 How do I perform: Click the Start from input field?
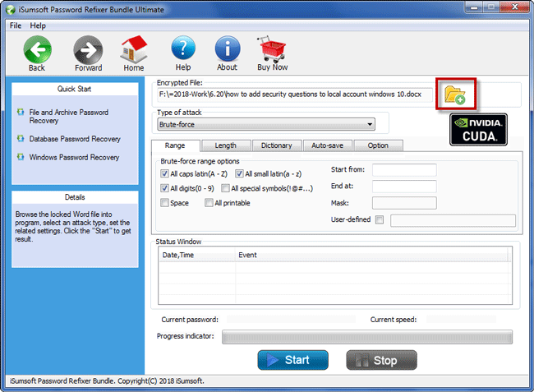403,170
